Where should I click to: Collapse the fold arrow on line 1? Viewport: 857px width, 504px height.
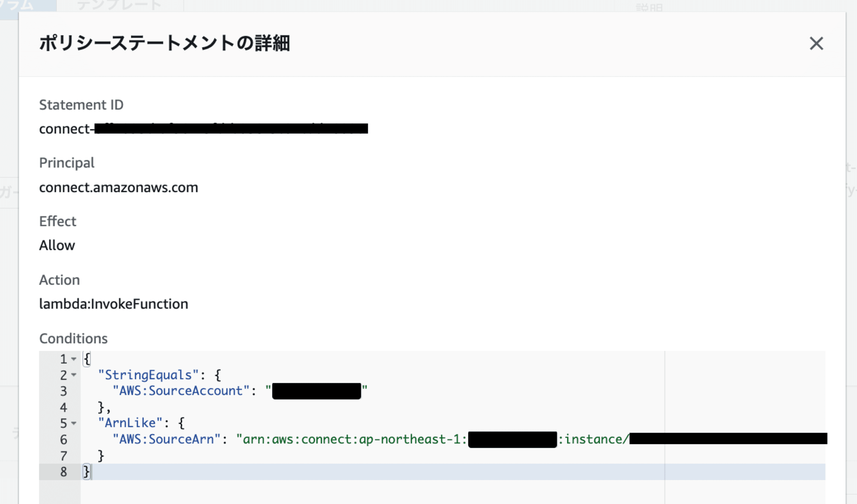click(74, 359)
